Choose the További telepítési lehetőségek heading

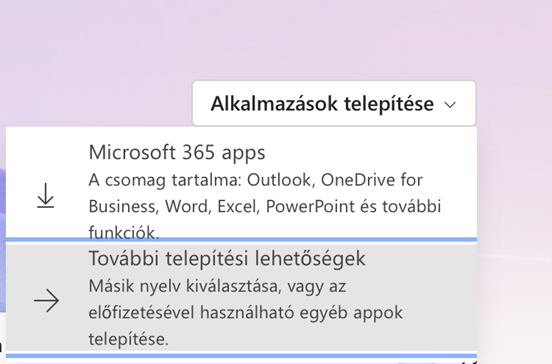(227, 258)
